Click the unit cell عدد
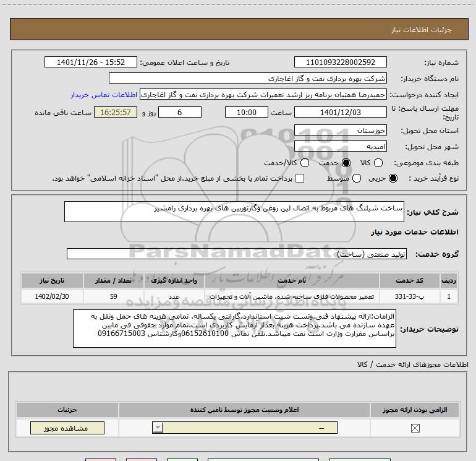Viewport: 476px width, 461px height. click(174, 296)
